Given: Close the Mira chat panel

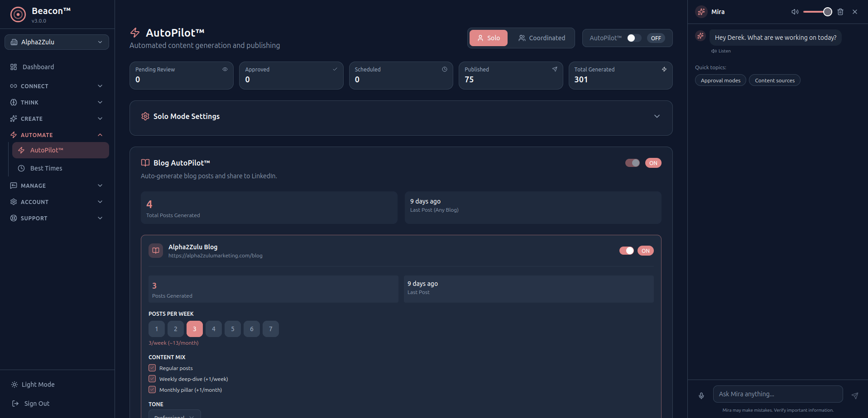Looking at the screenshot, I should point(855,12).
